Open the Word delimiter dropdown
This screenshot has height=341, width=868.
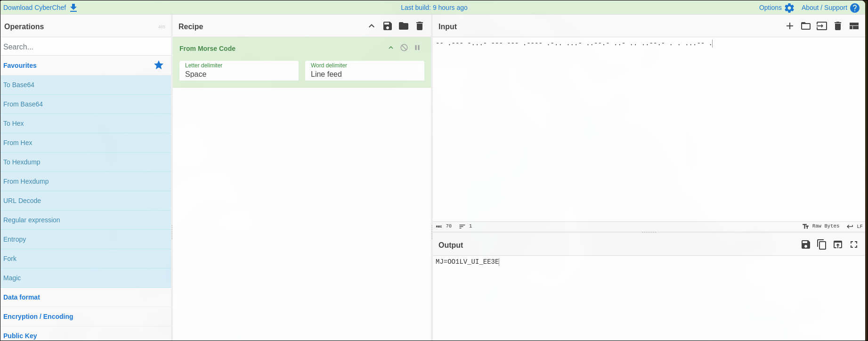365,71
